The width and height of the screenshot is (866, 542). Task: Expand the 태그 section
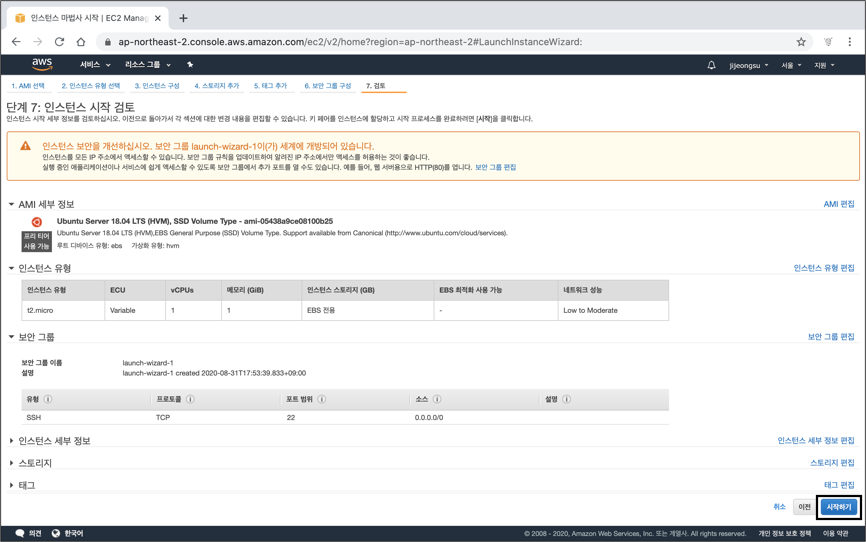[x=11, y=485]
